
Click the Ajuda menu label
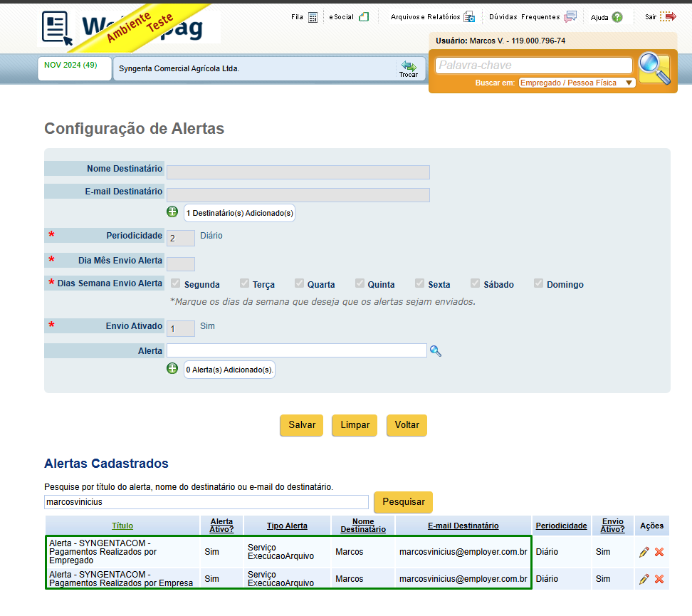tap(599, 18)
